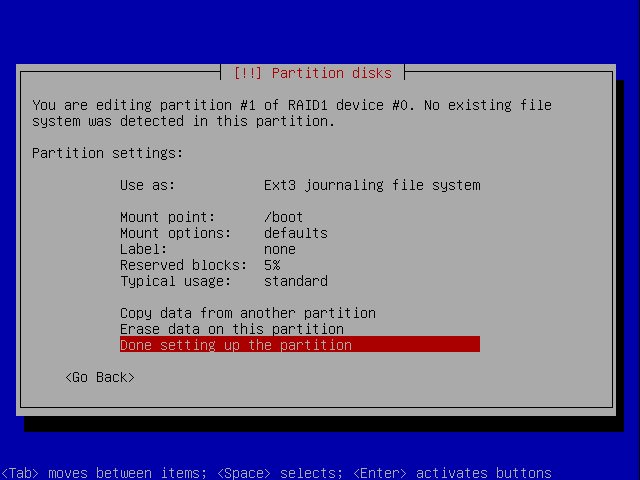Activate 'Done setting up the partition'
The width and height of the screenshot is (640, 480).
[x=300, y=345]
